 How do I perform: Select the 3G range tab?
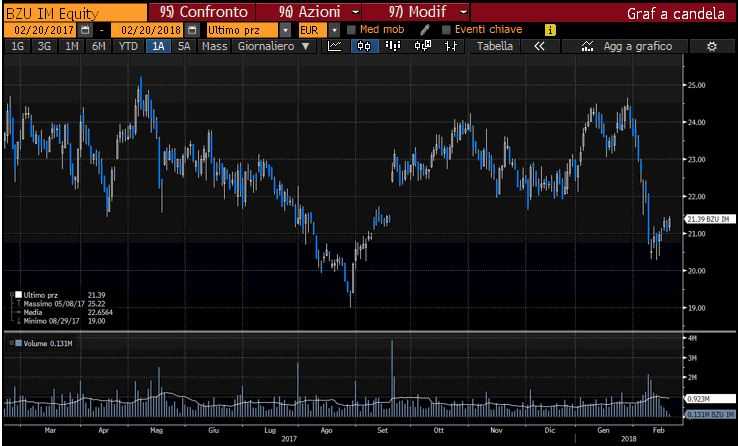pos(44,46)
